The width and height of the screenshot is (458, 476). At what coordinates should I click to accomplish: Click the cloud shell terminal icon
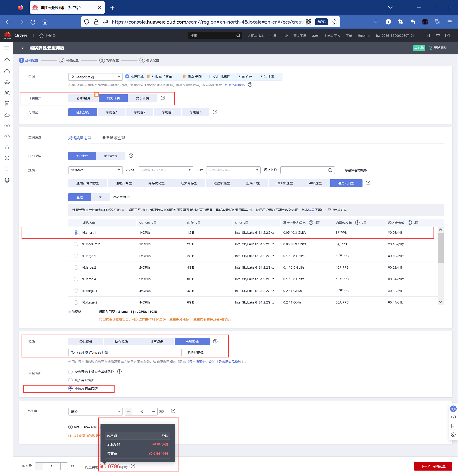click(x=428, y=36)
